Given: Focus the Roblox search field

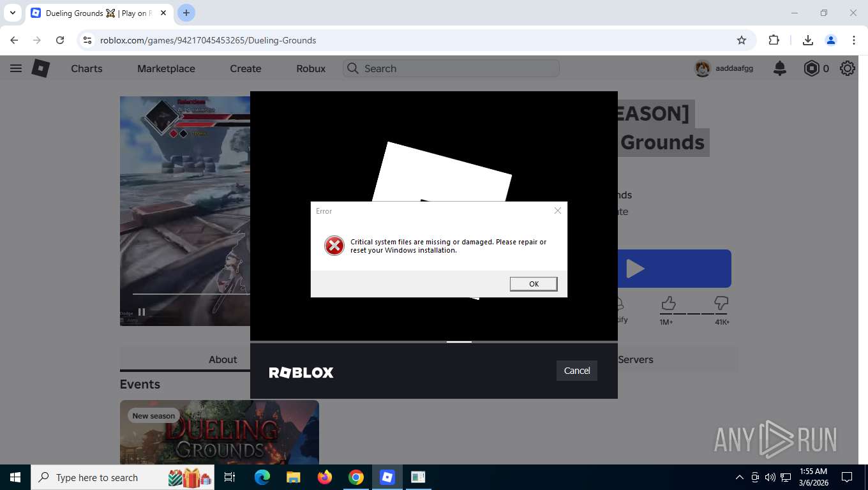Looking at the screenshot, I should tap(451, 68).
